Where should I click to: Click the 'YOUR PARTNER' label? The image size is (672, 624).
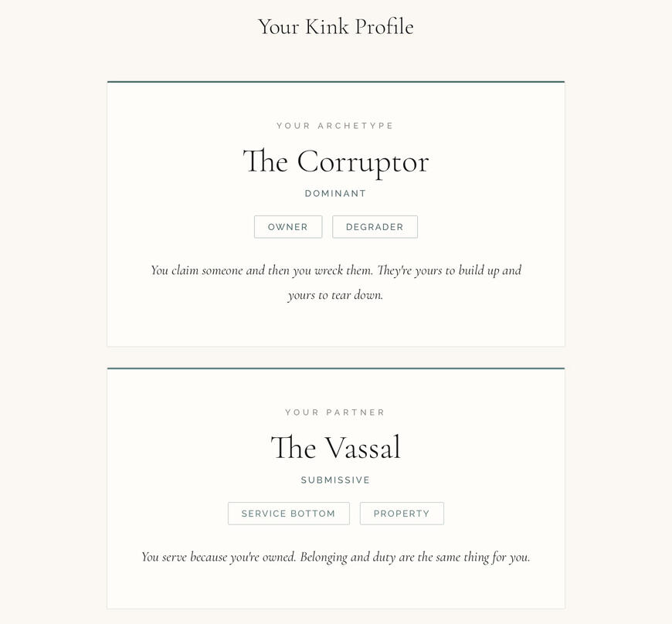point(335,412)
